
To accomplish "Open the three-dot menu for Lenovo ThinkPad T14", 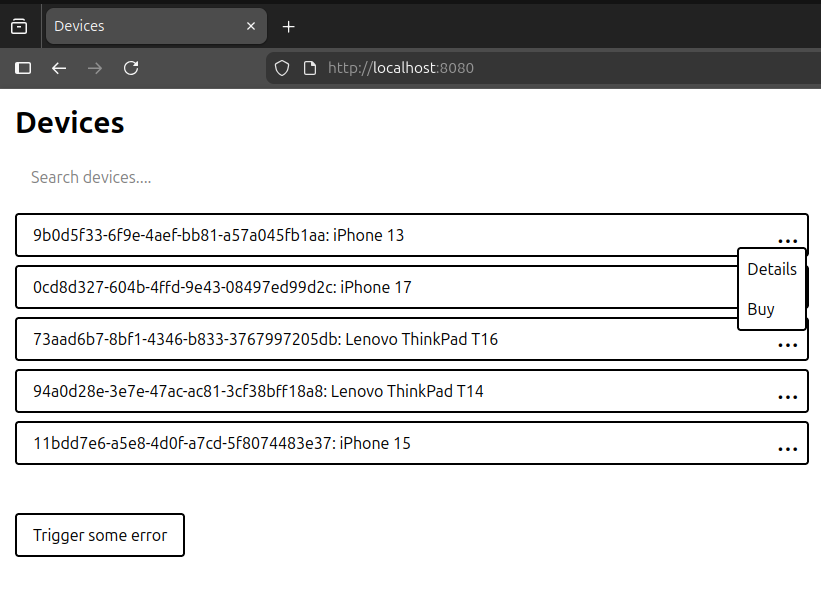I will tap(788, 395).
